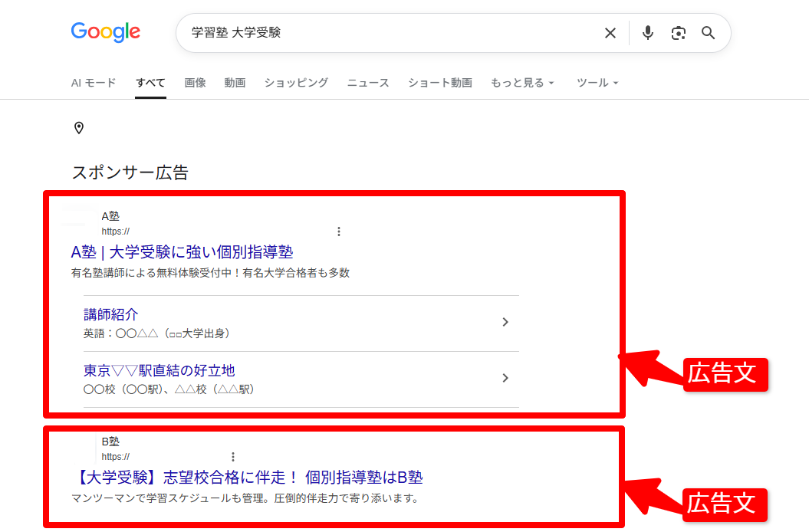809x532 pixels.
Task: Click the location pin icon
Action: [79, 128]
